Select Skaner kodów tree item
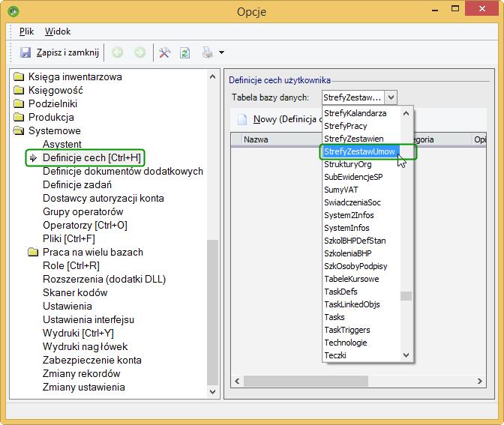 point(75,292)
